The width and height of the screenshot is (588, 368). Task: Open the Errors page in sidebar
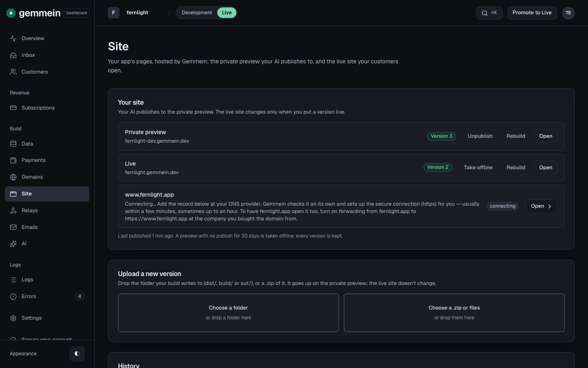47,296
